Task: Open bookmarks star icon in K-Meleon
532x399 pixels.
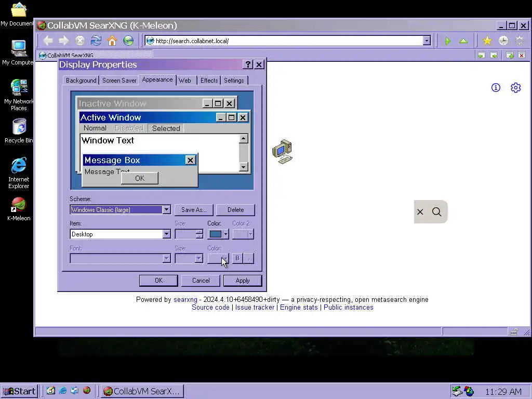Action: (x=487, y=41)
